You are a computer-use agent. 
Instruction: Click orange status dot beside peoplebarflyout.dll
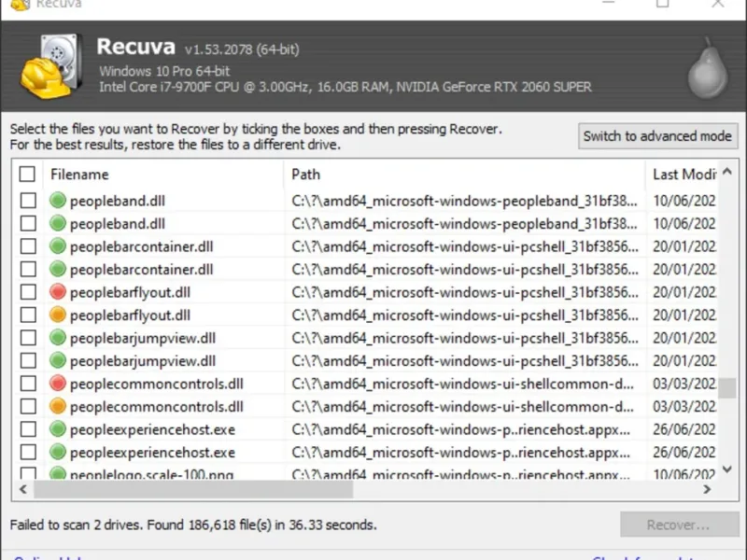coord(57,315)
